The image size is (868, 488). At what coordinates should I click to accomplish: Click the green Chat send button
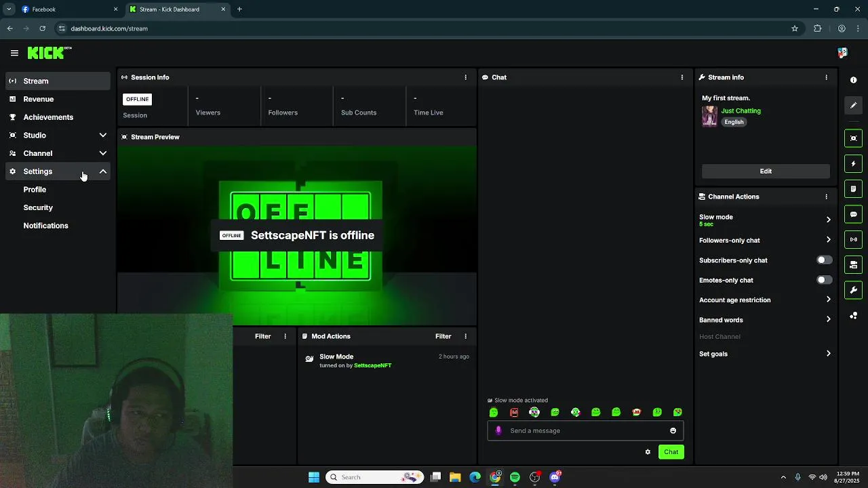(x=671, y=452)
